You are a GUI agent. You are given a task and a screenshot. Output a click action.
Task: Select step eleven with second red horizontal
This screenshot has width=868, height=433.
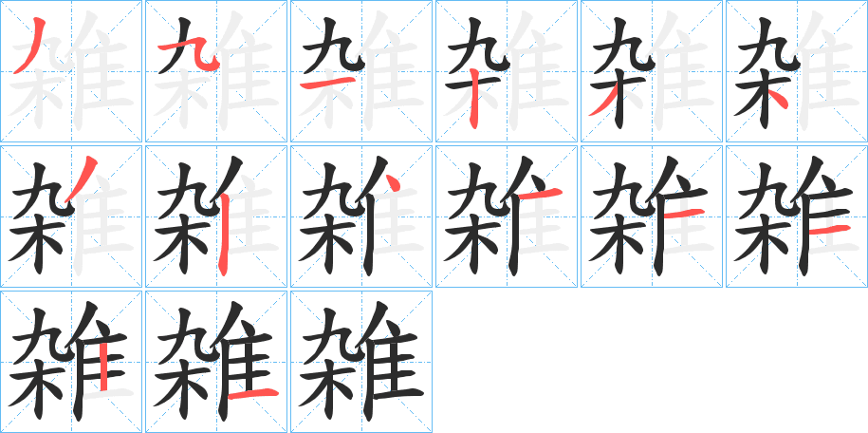click(652, 216)
